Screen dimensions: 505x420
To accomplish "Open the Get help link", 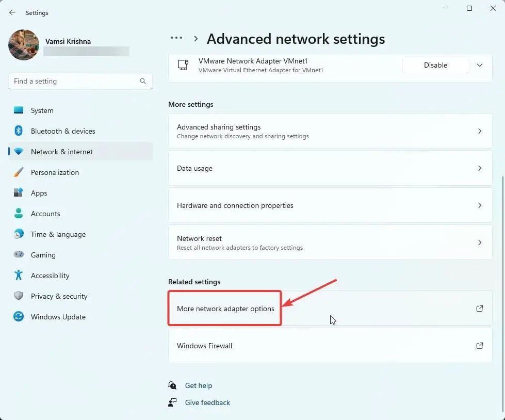I will [x=199, y=385].
